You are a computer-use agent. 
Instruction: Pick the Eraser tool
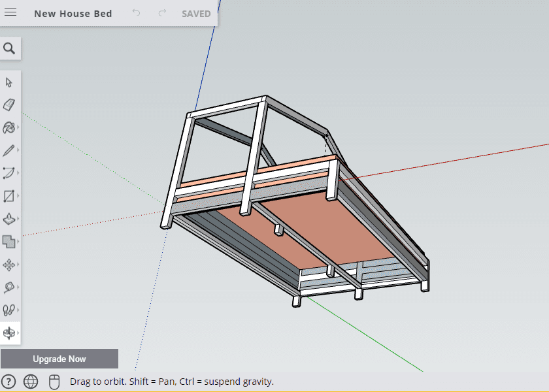point(9,105)
